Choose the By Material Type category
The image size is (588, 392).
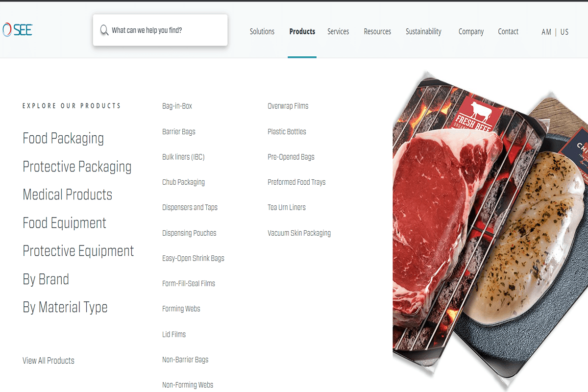point(65,307)
